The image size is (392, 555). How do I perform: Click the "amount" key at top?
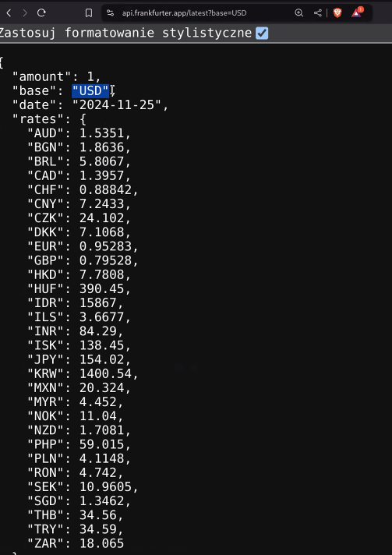pyautogui.click(x=42, y=77)
